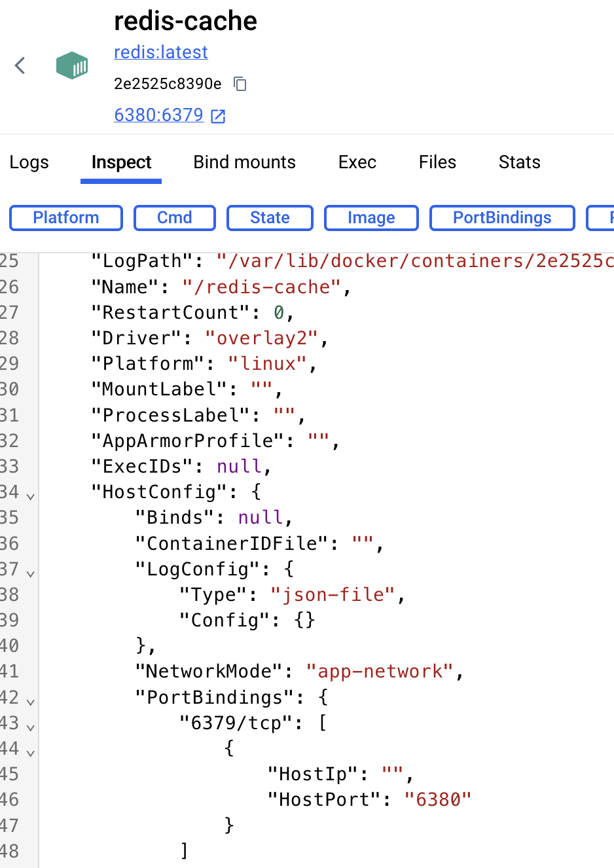Click the "json-file" type value
The height and width of the screenshot is (868, 614).
click(333, 594)
